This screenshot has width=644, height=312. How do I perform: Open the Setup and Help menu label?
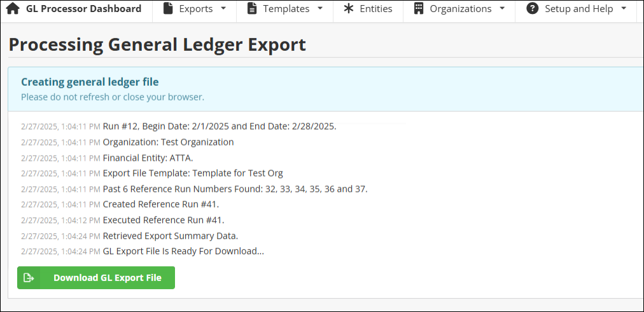tap(579, 9)
